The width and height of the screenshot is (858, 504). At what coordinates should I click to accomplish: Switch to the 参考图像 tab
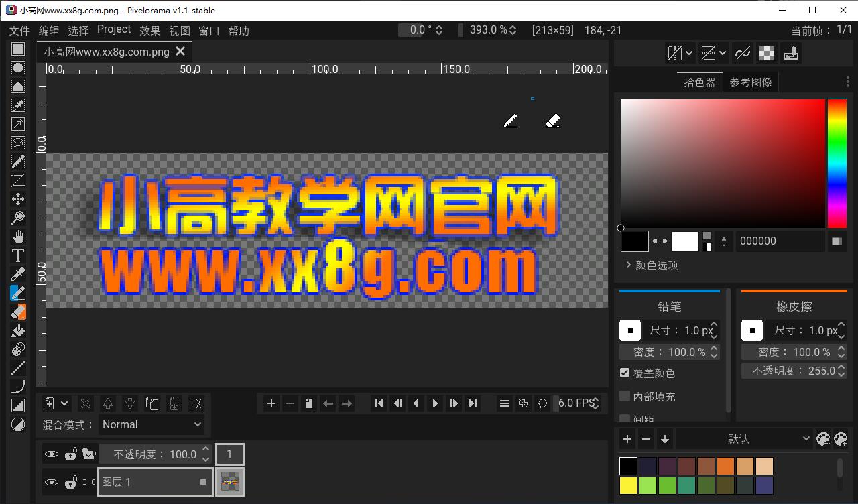pyautogui.click(x=751, y=82)
